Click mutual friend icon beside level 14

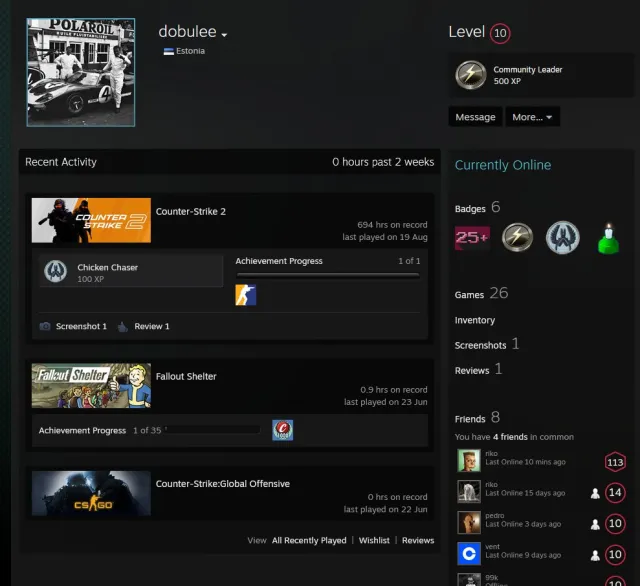tap(596, 494)
